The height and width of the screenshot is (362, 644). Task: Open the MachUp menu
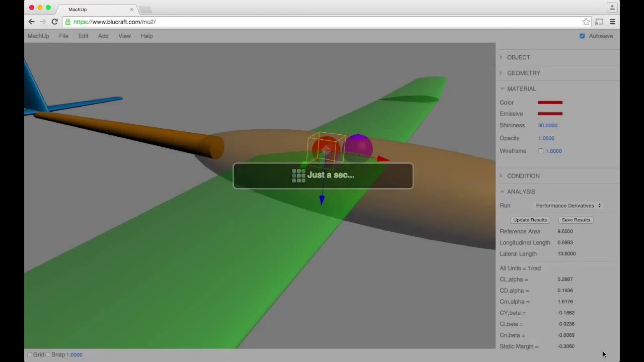pos(38,36)
